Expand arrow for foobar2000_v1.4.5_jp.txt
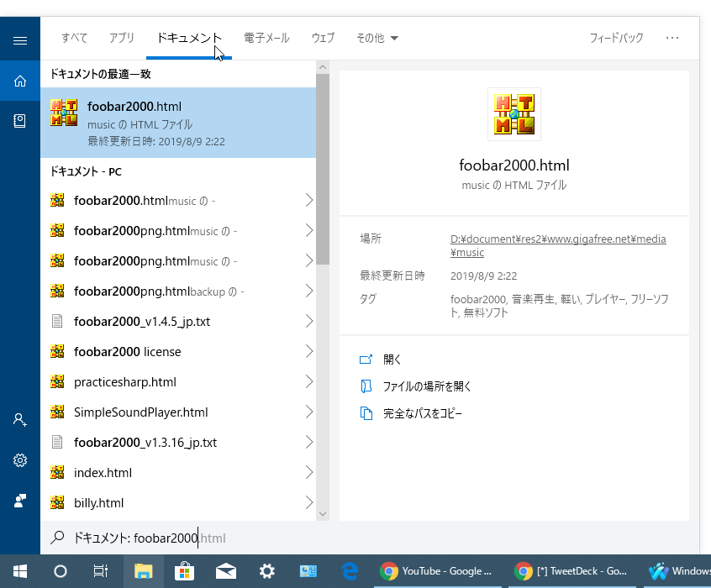The height and width of the screenshot is (588, 711). (308, 321)
